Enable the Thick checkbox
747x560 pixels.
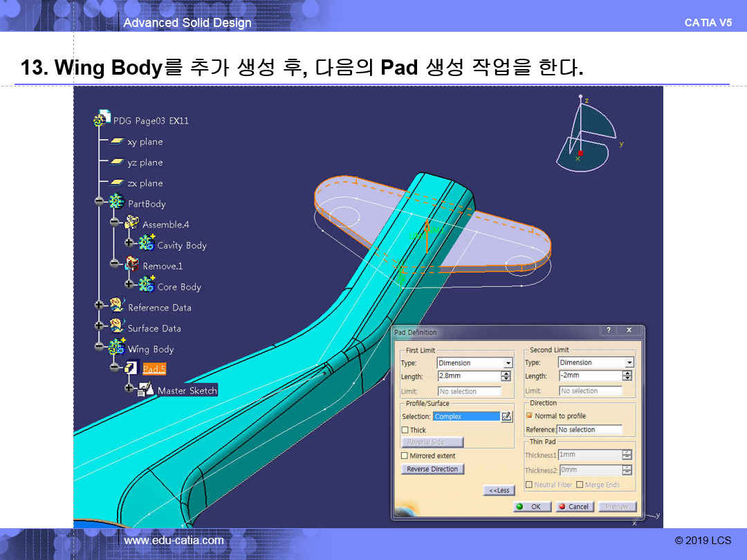(405, 430)
